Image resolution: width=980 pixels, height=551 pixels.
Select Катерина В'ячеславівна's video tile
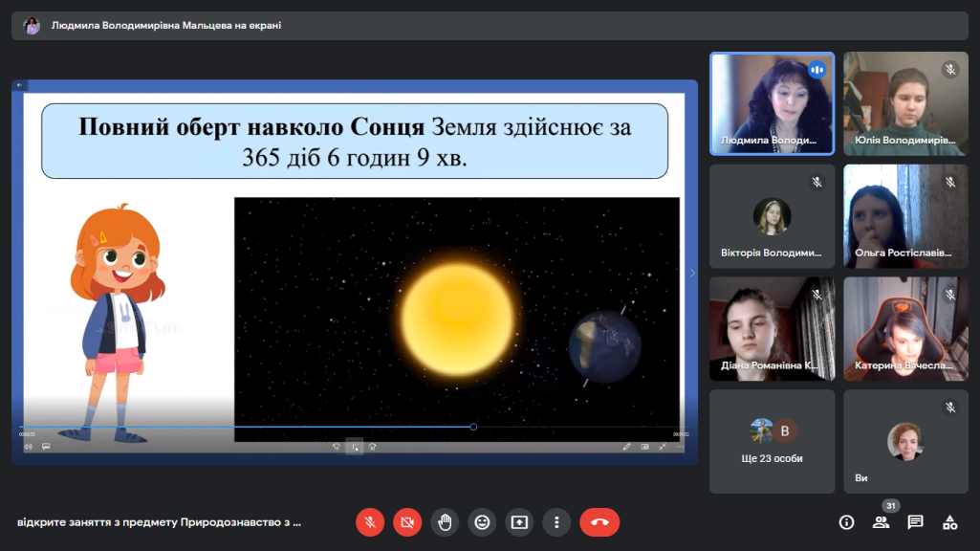(905, 329)
